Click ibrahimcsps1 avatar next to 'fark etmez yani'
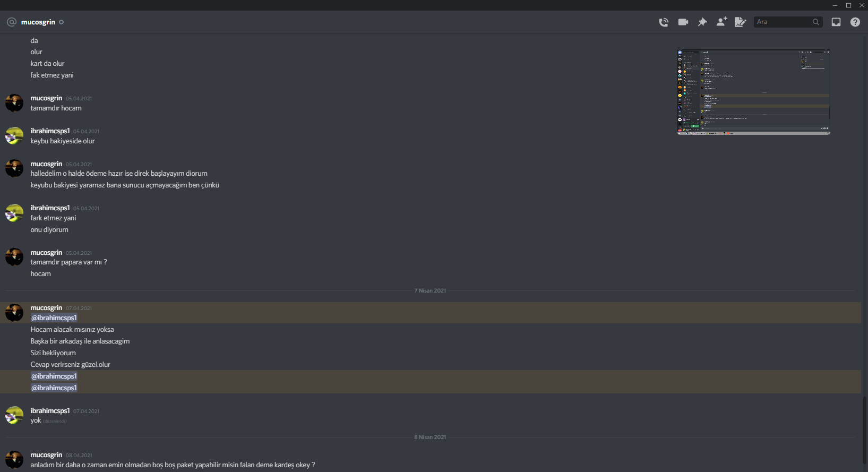Image resolution: width=868 pixels, height=472 pixels. click(14, 213)
